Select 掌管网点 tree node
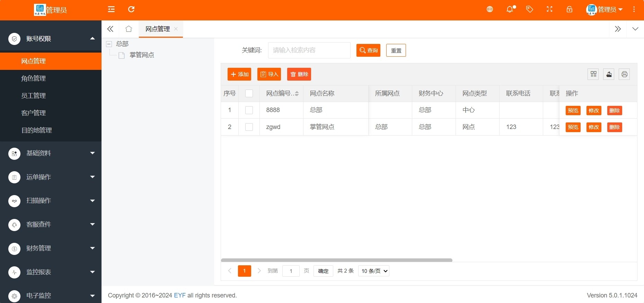The width and height of the screenshot is (644, 303). tap(142, 55)
